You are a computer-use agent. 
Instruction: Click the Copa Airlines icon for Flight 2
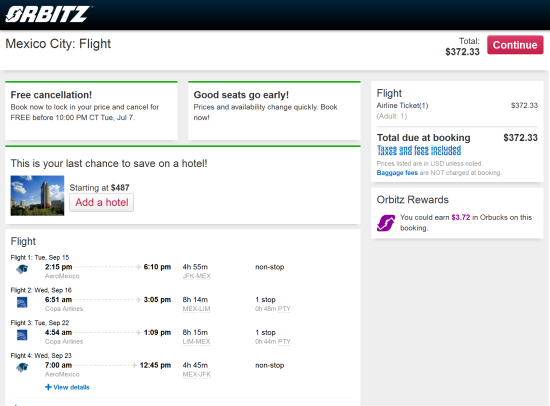pyautogui.click(x=22, y=302)
